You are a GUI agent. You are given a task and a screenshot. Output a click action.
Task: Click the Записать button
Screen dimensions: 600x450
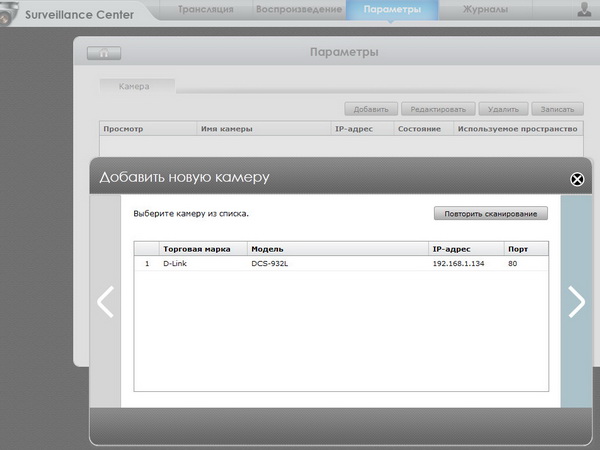[x=555, y=109]
